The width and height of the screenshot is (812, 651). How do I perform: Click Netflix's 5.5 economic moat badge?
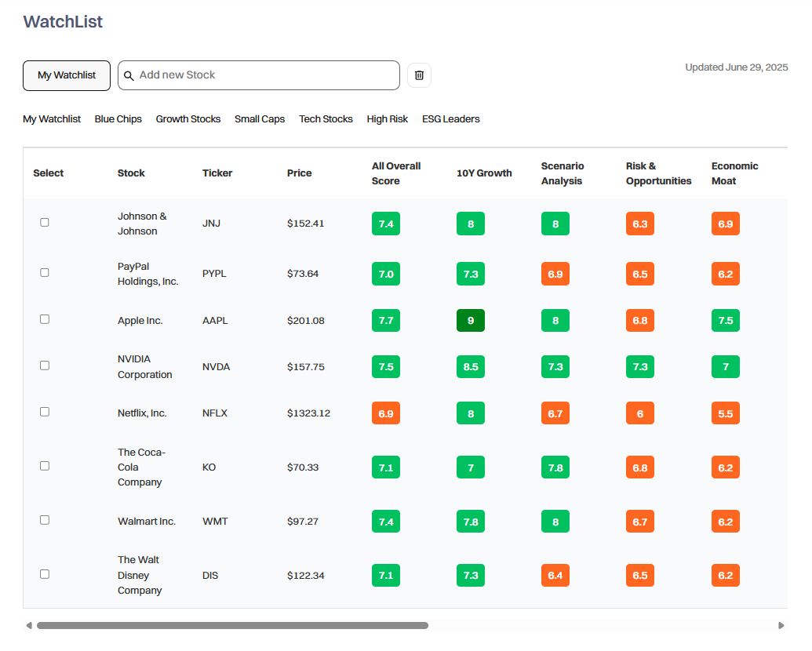coord(726,413)
